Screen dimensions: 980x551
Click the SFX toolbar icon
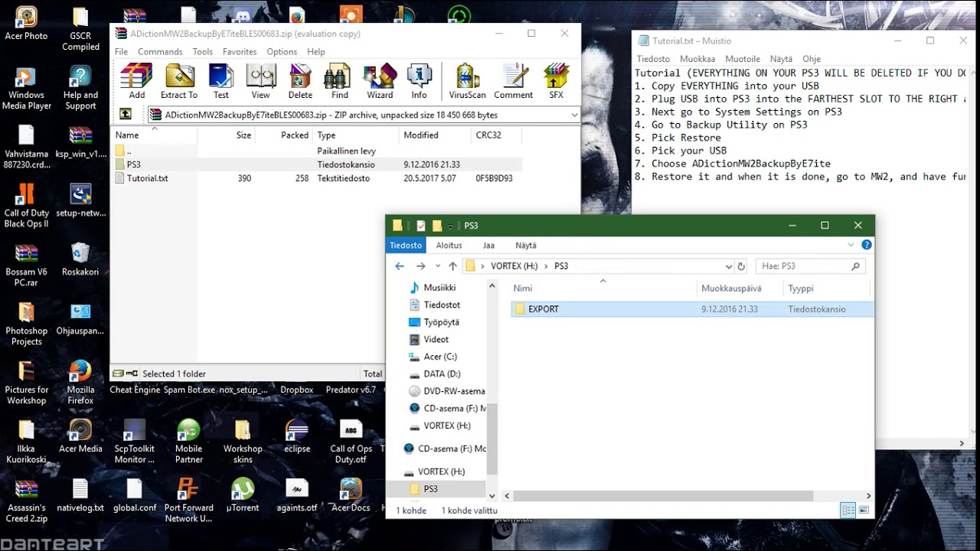coord(556,81)
